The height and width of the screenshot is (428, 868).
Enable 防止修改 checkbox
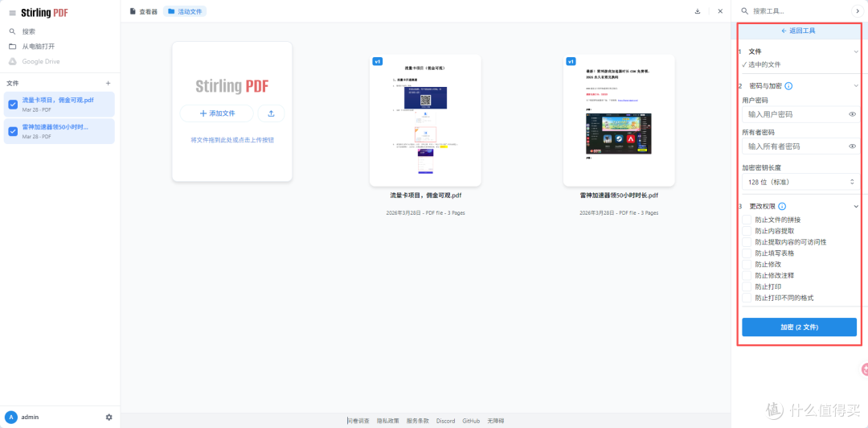[x=747, y=265]
